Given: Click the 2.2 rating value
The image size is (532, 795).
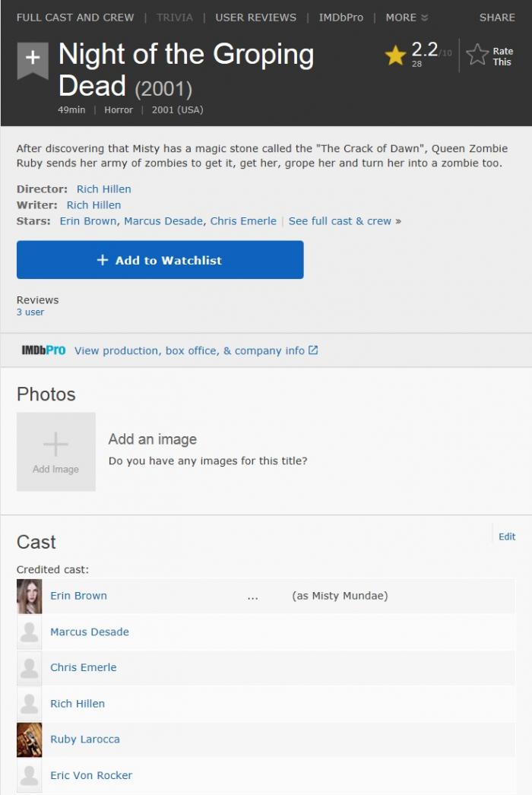Looking at the screenshot, I should tap(425, 49).
